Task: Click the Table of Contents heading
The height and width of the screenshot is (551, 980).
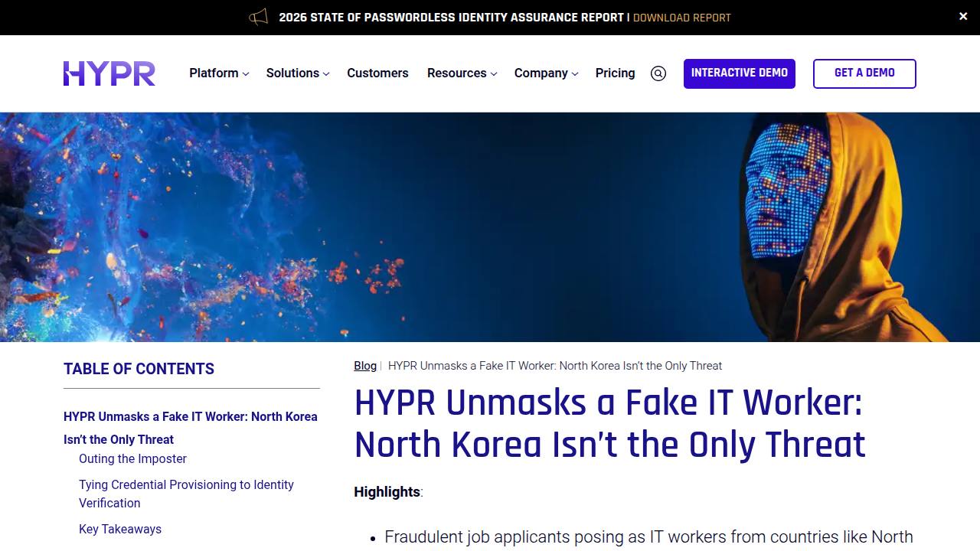Action: (x=139, y=369)
